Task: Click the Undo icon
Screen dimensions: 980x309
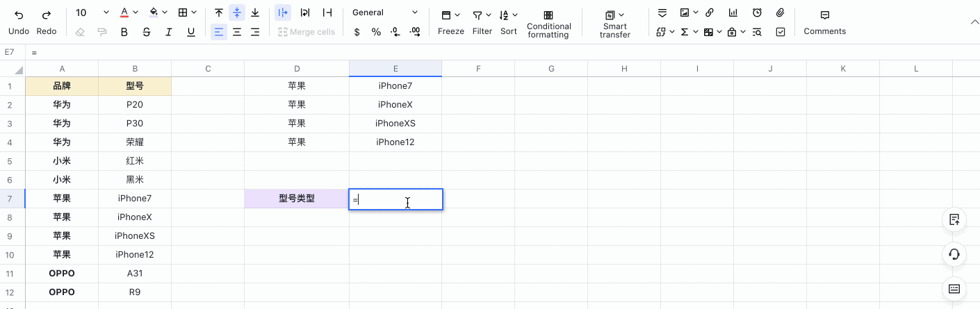Action: (19, 15)
